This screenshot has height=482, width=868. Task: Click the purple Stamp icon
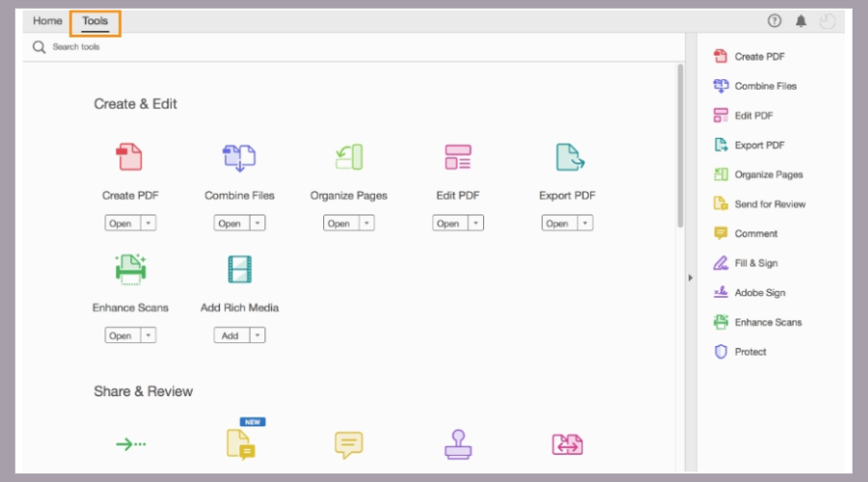click(x=458, y=443)
